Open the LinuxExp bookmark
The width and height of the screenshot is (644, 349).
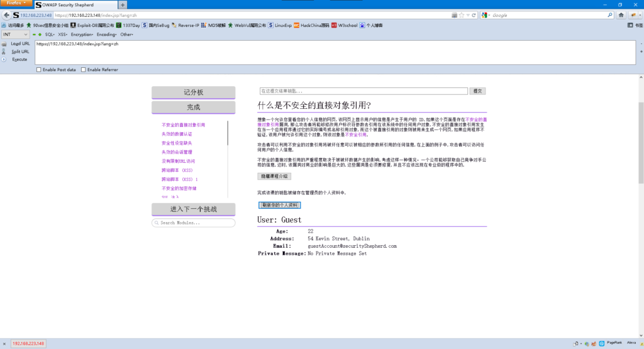[x=280, y=25]
